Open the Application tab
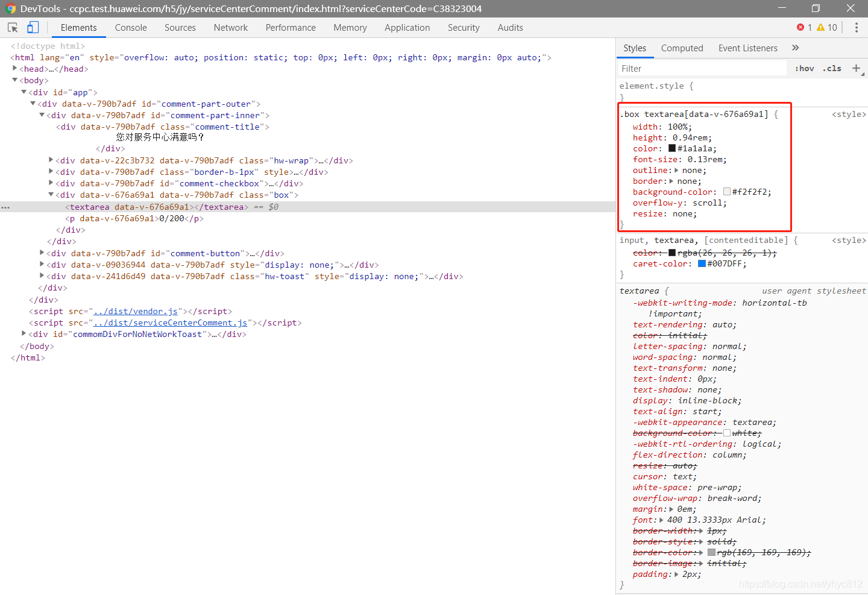The height and width of the screenshot is (595, 868). (407, 28)
